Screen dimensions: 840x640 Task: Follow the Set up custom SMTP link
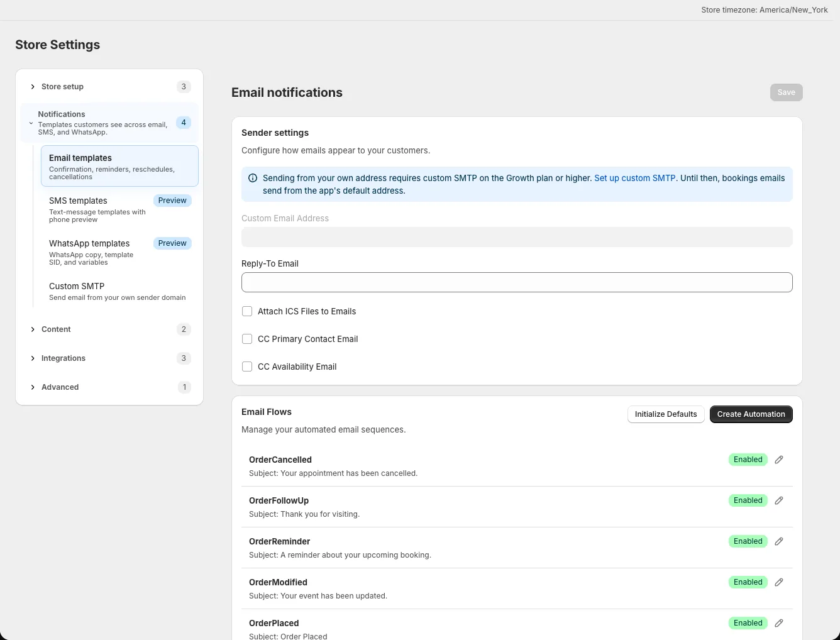tap(635, 178)
